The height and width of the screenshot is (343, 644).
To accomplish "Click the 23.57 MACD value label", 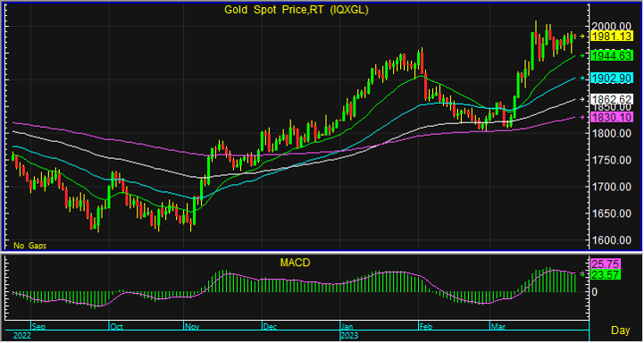I will 606,275.
